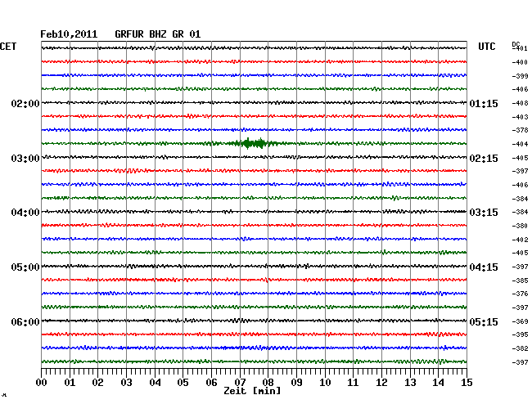Click the large seismic burst on green trace
Viewport: 532px width, 404px height.
(x=254, y=143)
